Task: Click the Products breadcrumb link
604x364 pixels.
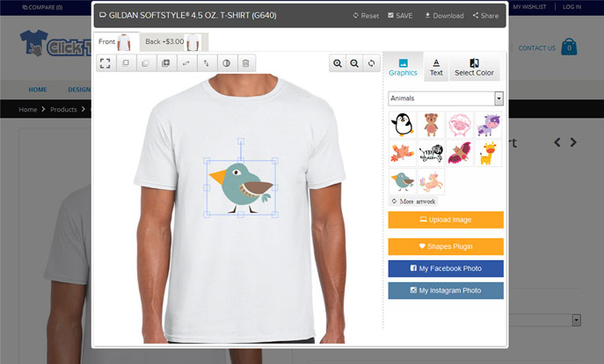Action: 63,109
